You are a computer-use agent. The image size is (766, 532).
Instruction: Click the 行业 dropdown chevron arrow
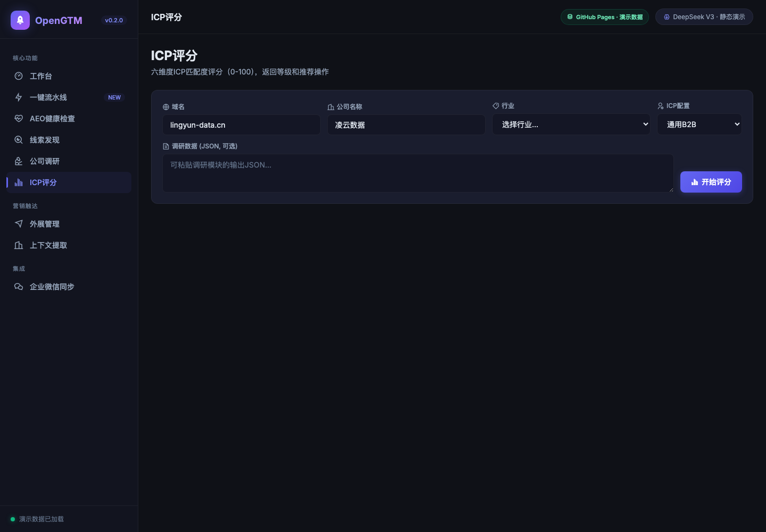(645, 124)
